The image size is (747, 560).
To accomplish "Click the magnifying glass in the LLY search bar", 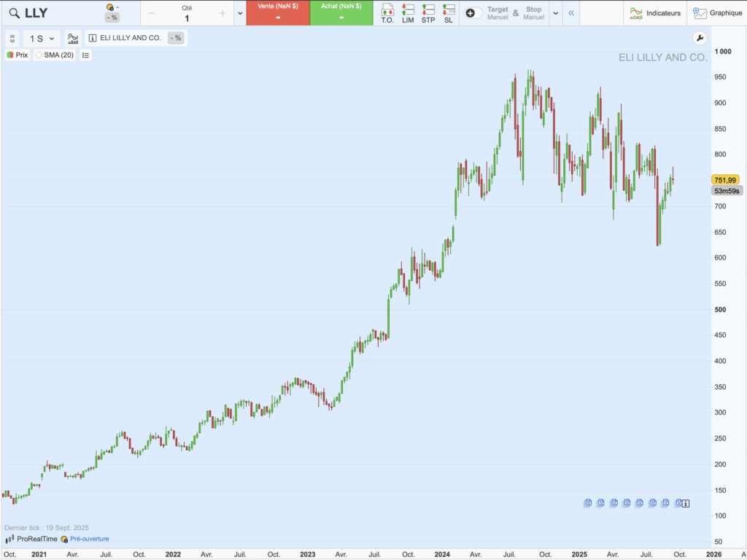I will pos(13,12).
